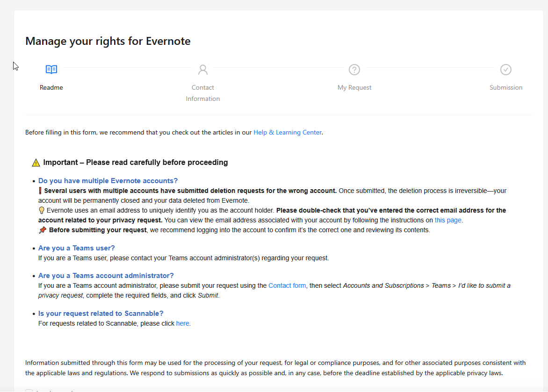Screen dimensions: 548x392
Task: Click the light bulb tip icon
Action: click(x=42, y=210)
